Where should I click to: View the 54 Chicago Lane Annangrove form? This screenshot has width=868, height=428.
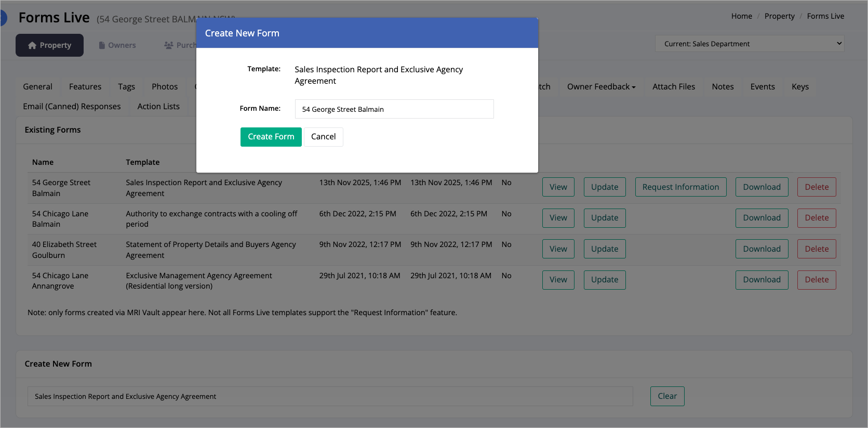click(x=558, y=280)
